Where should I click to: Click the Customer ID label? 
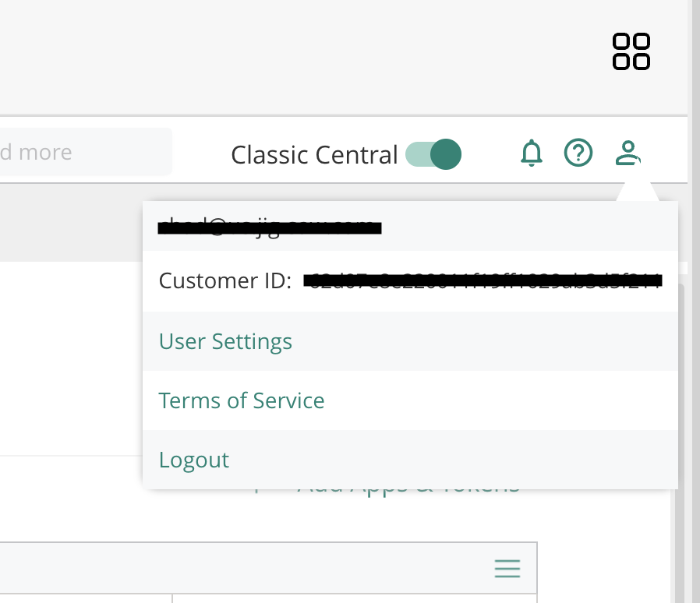225,280
